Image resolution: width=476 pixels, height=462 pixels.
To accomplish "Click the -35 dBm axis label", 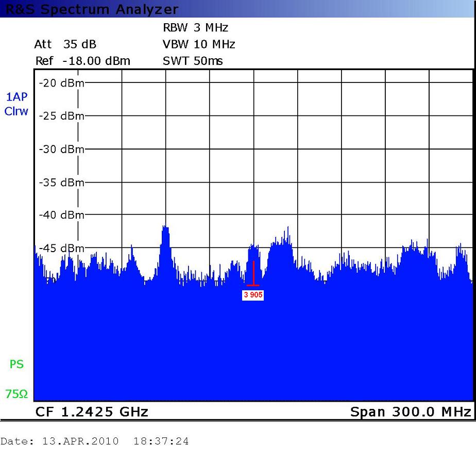I will tap(61, 182).
